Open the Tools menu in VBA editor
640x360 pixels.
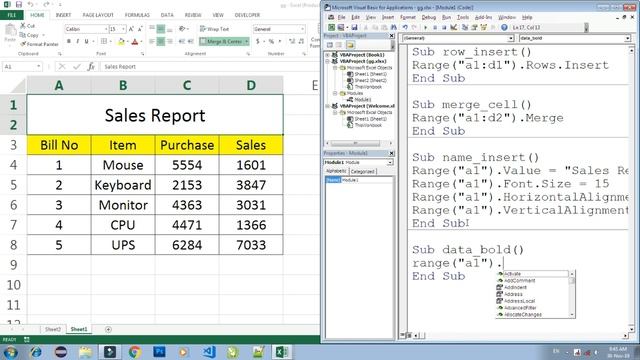[463, 18]
